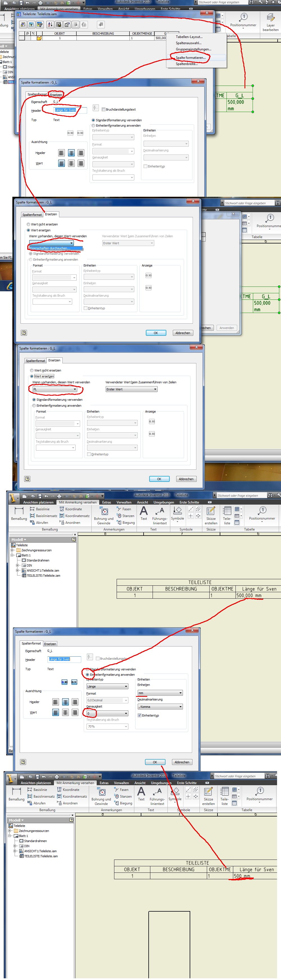Click Abbrechen in the dialog showing Genauigkeit 0

pos(182,762)
